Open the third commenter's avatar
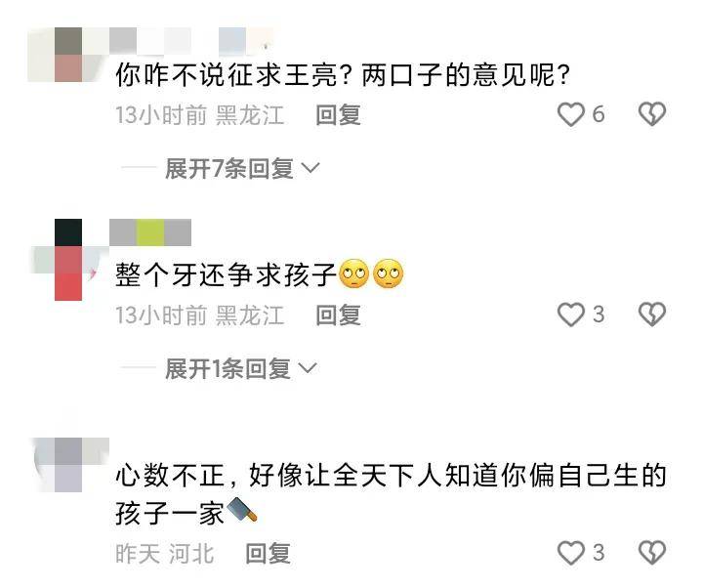Screen dimensions: 703x588 pos(69,465)
